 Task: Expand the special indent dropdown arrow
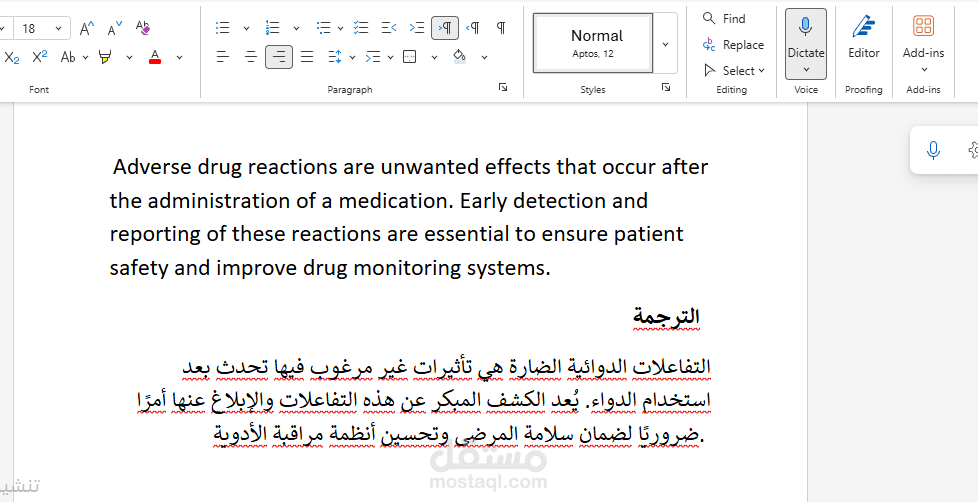[390, 57]
